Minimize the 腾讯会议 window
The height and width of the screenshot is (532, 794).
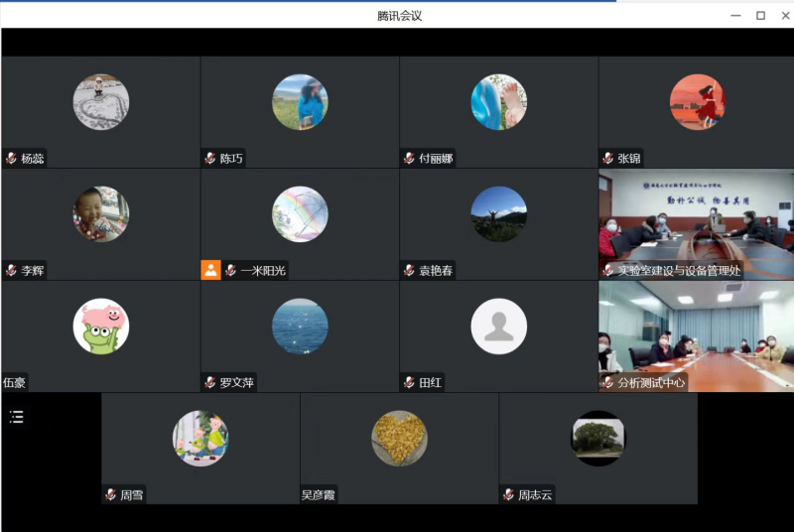[x=735, y=16]
